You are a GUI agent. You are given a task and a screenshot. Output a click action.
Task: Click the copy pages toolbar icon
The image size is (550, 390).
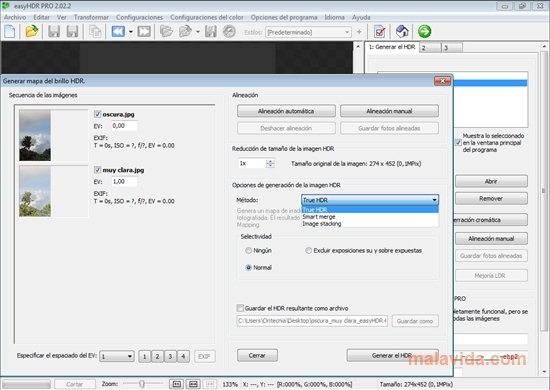[x=95, y=32]
